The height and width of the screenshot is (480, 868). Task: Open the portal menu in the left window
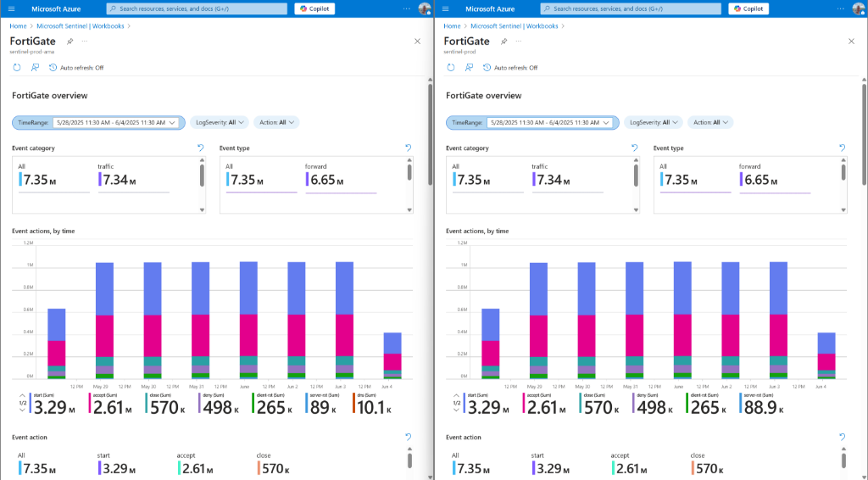[x=11, y=8]
